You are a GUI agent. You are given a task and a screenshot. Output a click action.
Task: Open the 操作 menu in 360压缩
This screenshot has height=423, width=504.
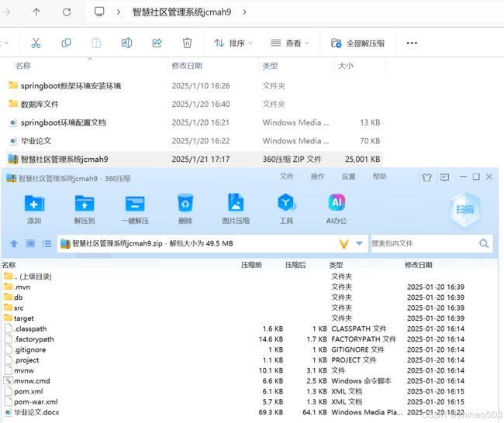318,177
